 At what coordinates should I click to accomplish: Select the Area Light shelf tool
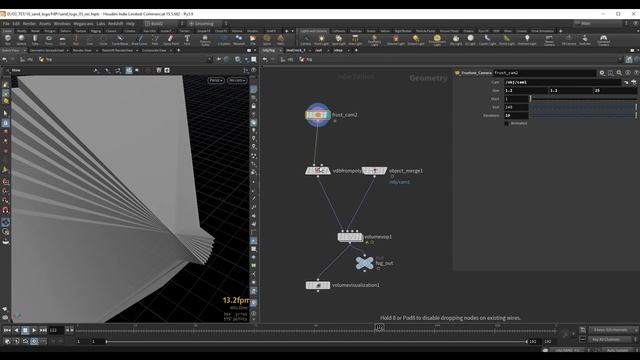pos(355,40)
